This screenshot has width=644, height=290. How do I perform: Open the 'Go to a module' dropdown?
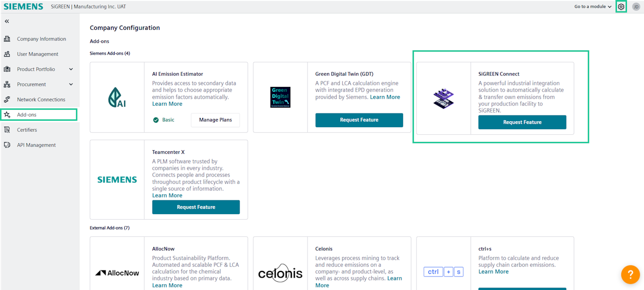coord(593,7)
